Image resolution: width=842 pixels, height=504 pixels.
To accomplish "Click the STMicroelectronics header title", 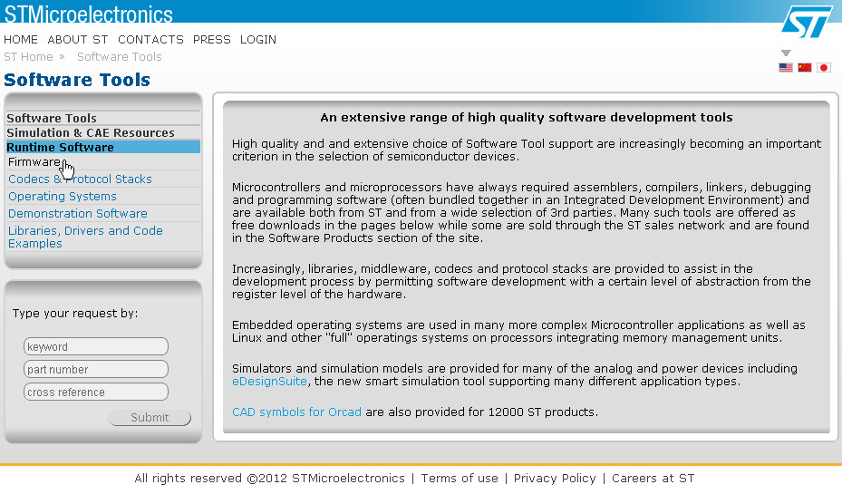I will tap(89, 13).
